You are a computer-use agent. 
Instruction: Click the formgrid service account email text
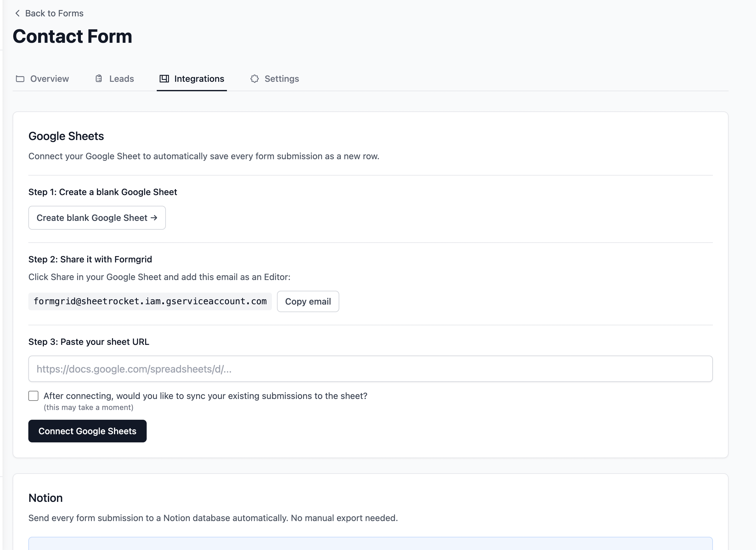coord(150,301)
